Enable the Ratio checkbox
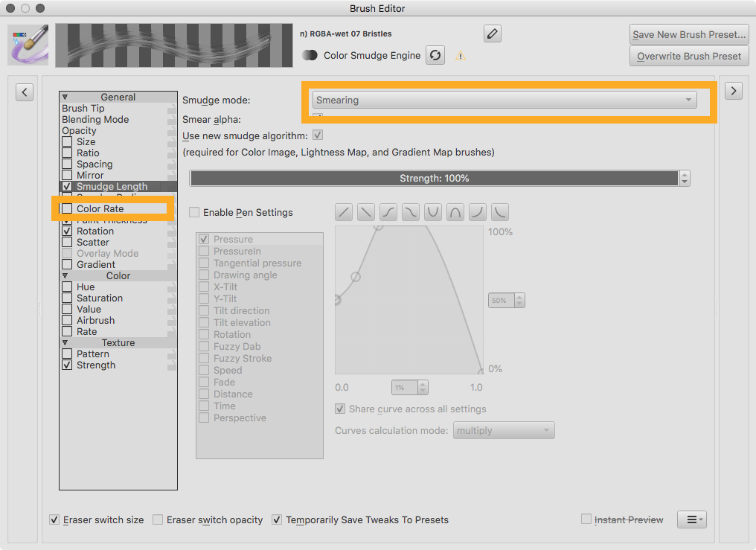 click(67, 153)
